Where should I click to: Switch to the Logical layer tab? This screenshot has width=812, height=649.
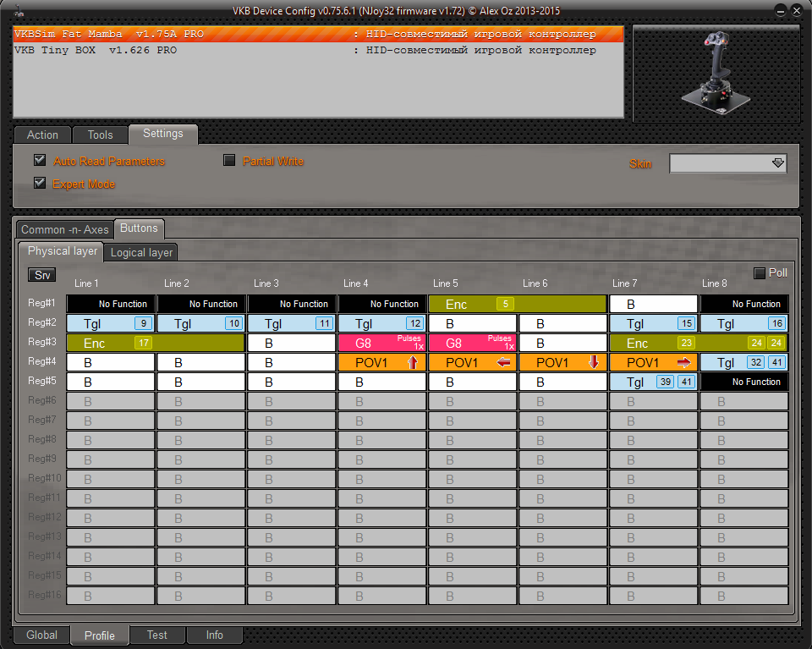(141, 252)
